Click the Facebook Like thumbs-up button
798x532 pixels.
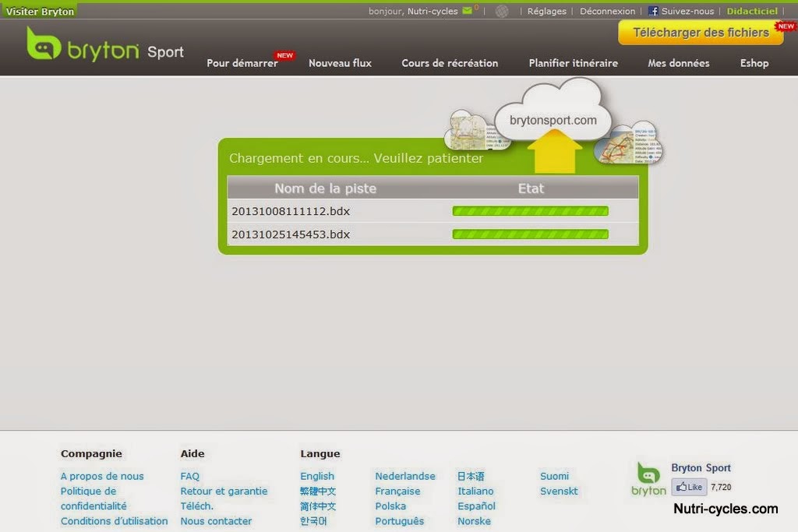(689, 487)
